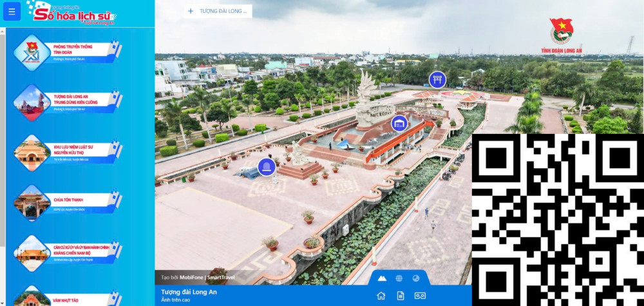Open the building hotspot near the monument

pyautogui.click(x=399, y=123)
